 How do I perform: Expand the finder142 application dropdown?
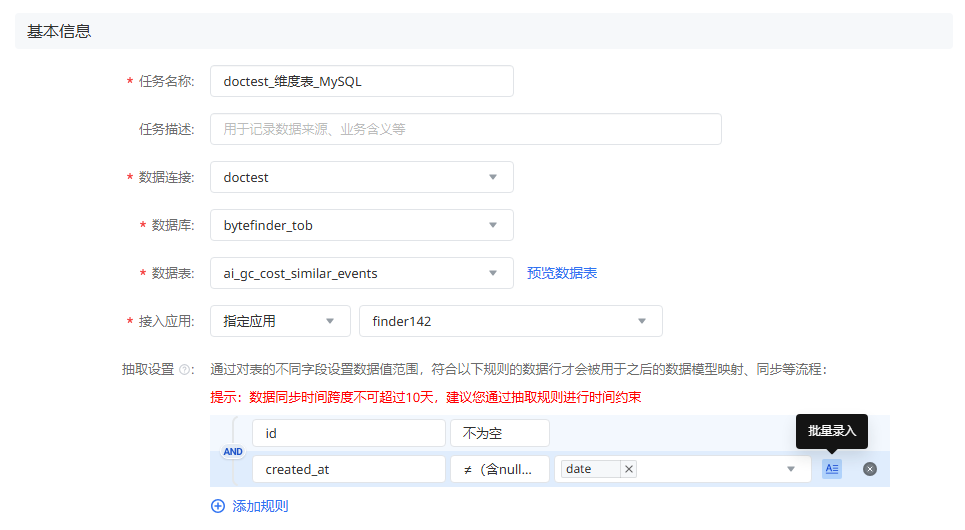[510, 321]
